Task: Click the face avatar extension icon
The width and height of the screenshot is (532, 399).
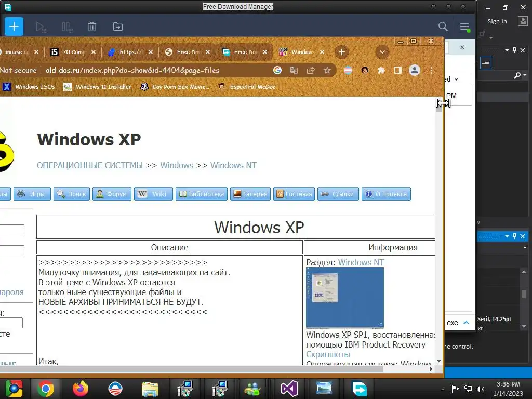Action: coord(365,70)
